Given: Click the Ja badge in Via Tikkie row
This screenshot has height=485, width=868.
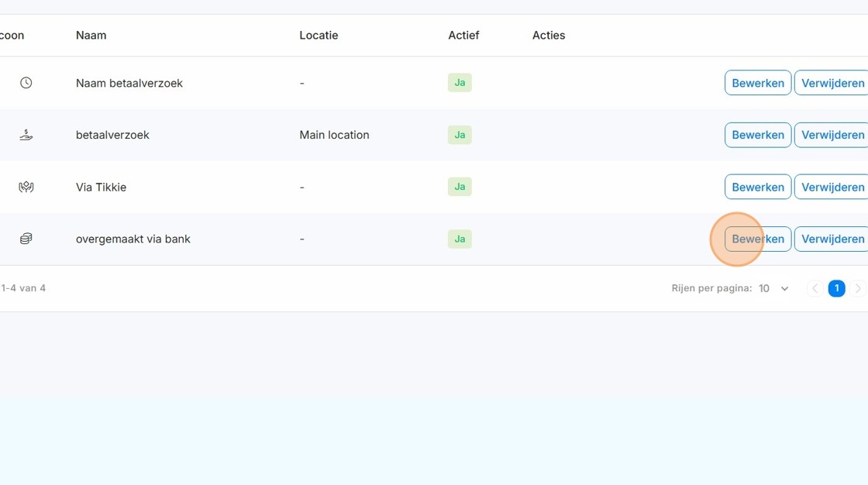Looking at the screenshot, I should click(460, 187).
